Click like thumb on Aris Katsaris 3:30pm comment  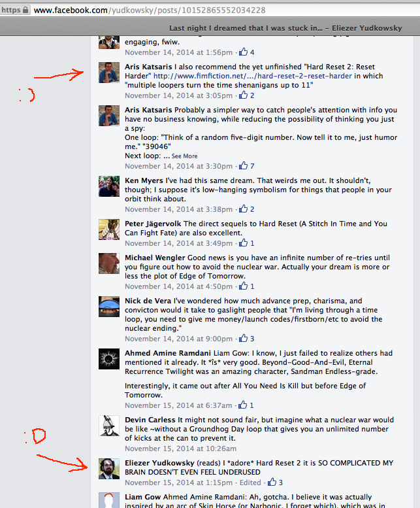point(244,165)
